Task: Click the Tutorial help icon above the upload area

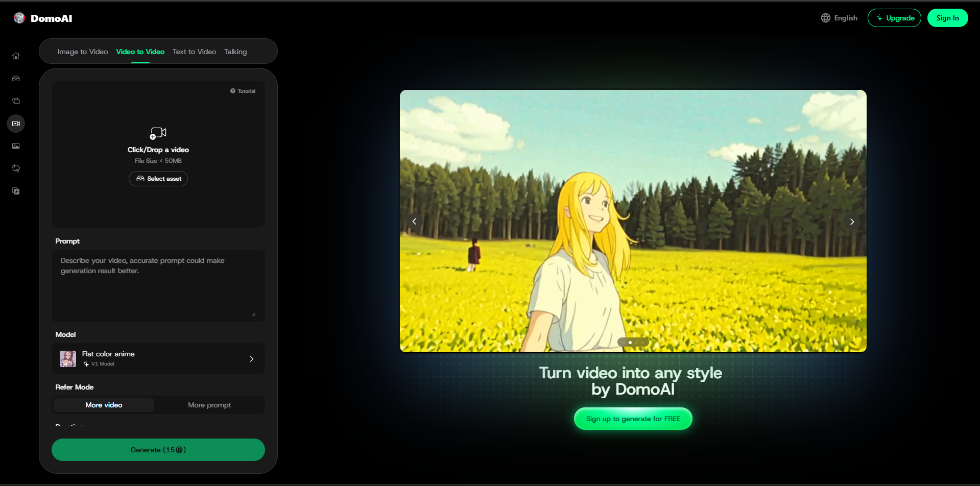Action: (x=233, y=91)
